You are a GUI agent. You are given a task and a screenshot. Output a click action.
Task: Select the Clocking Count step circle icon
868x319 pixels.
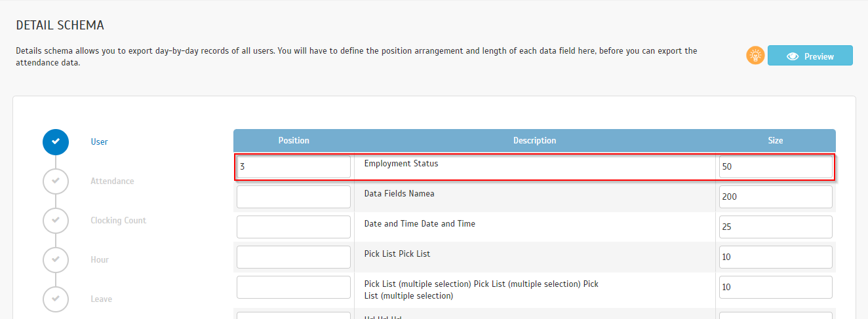56,220
